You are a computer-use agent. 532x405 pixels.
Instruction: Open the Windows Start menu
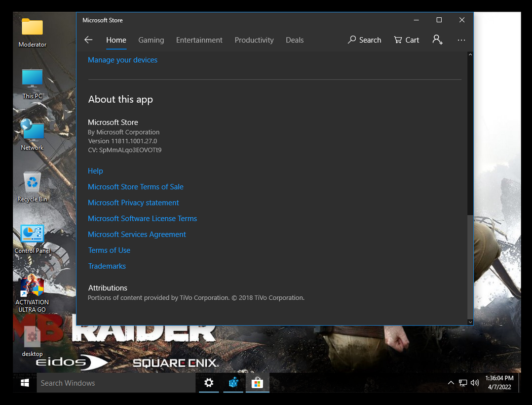(x=25, y=383)
